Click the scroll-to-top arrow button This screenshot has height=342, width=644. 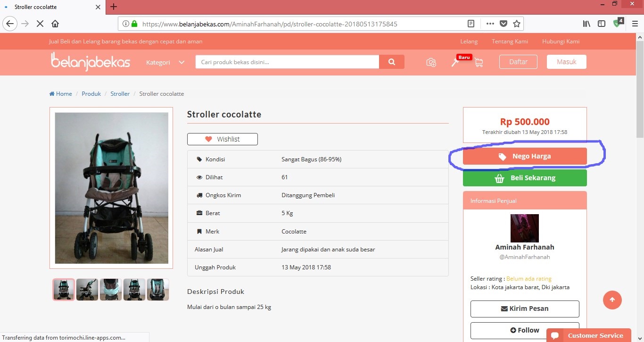coord(612,300)
